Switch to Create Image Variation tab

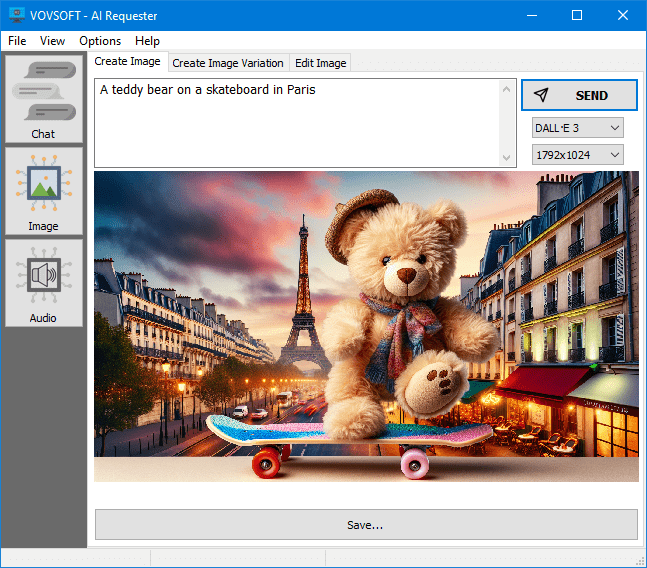click(228, 63)
